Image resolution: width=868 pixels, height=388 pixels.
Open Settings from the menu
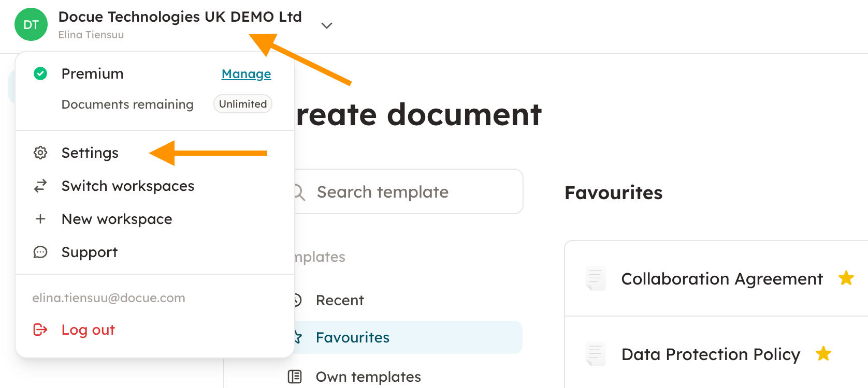(x=90, y=153)
